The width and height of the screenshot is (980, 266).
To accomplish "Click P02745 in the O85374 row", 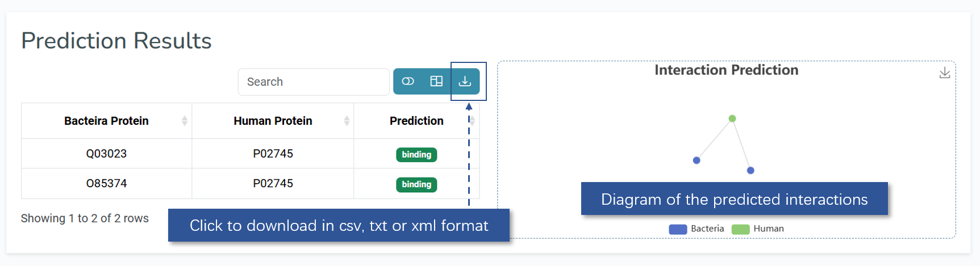I will (273, 184).
